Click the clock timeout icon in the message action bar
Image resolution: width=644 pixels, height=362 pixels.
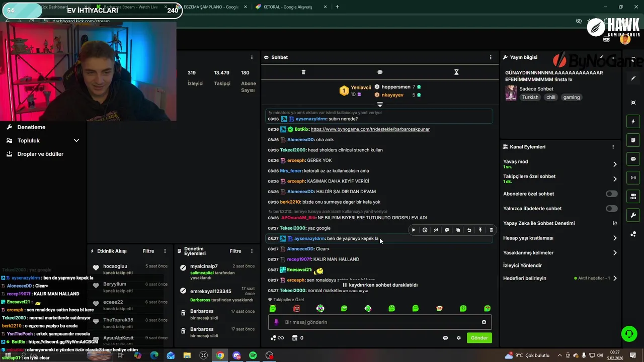(x=425, y=230)
